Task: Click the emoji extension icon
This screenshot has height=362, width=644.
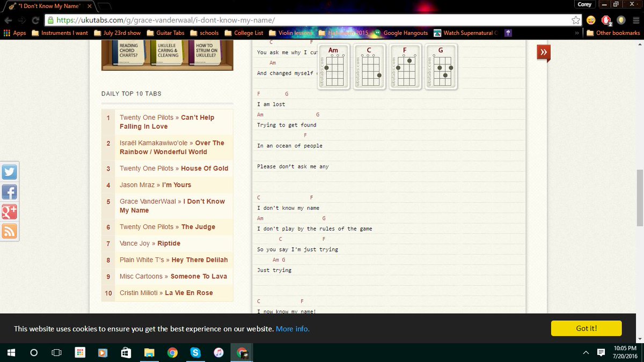Action: (591, 20)
